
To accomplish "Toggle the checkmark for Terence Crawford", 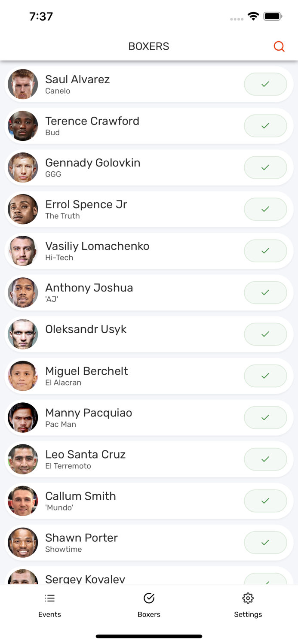I will 265,126.
